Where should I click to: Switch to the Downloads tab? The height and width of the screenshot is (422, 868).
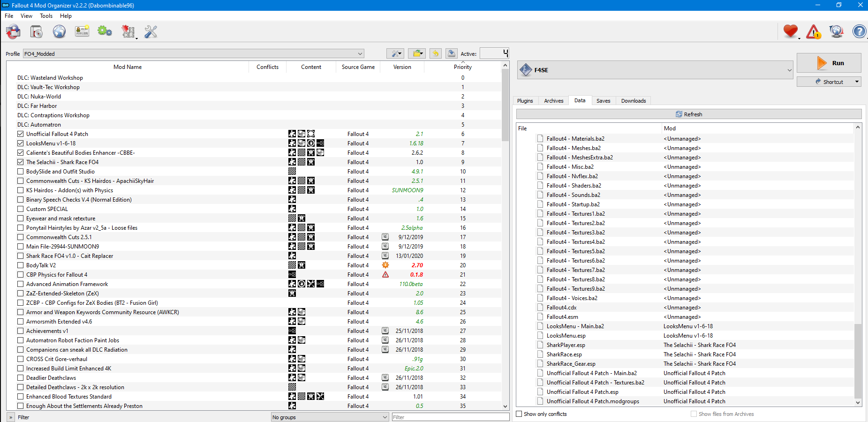633,101
